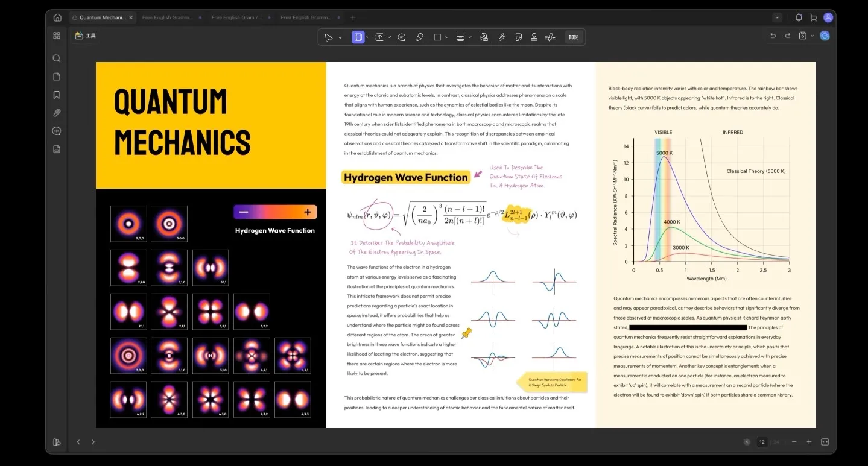Go to the home screen
This screenshot has width=868, height=466.
pos(57,17)
